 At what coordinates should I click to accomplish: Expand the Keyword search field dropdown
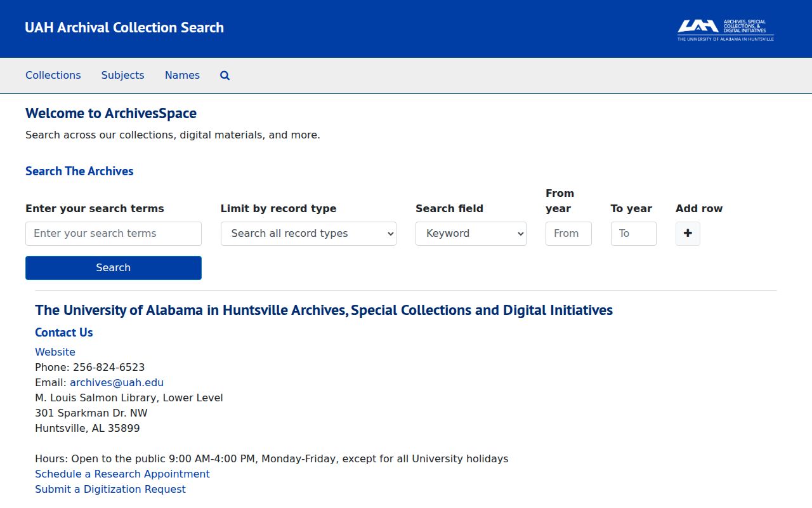[471, 234]
